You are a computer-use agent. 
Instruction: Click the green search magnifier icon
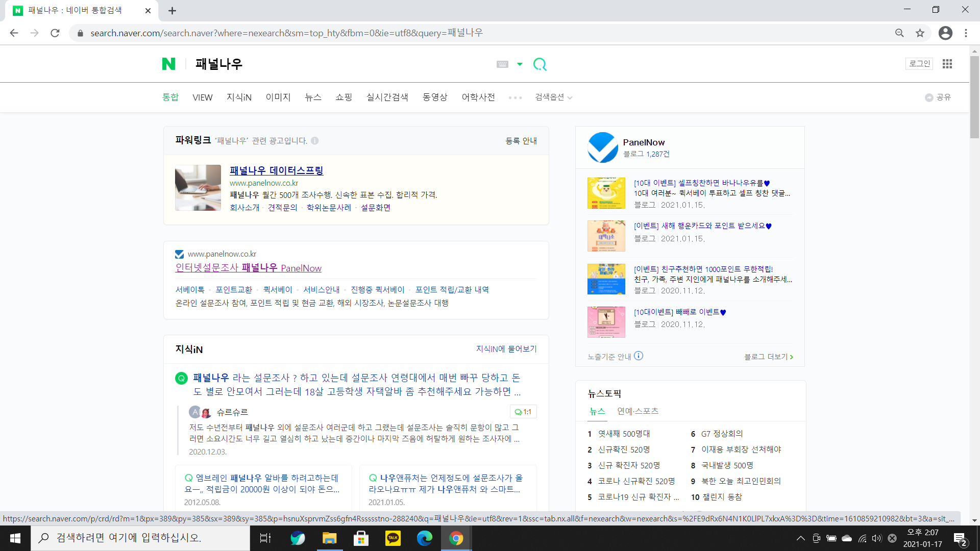pos(540,64)
